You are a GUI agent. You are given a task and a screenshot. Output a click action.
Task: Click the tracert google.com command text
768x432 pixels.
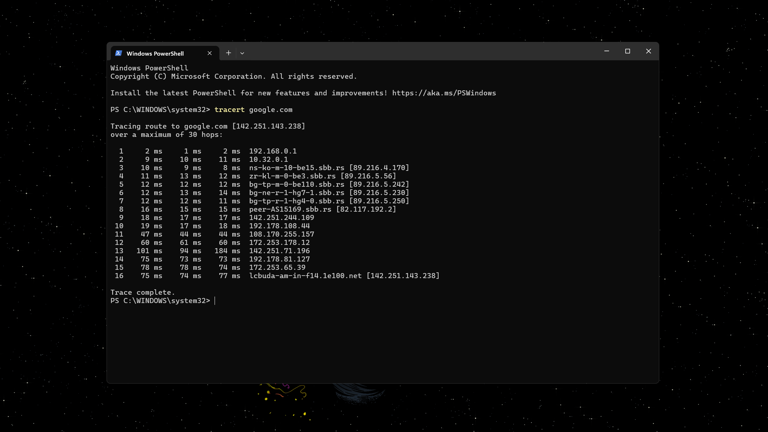[x=253, y=110]
